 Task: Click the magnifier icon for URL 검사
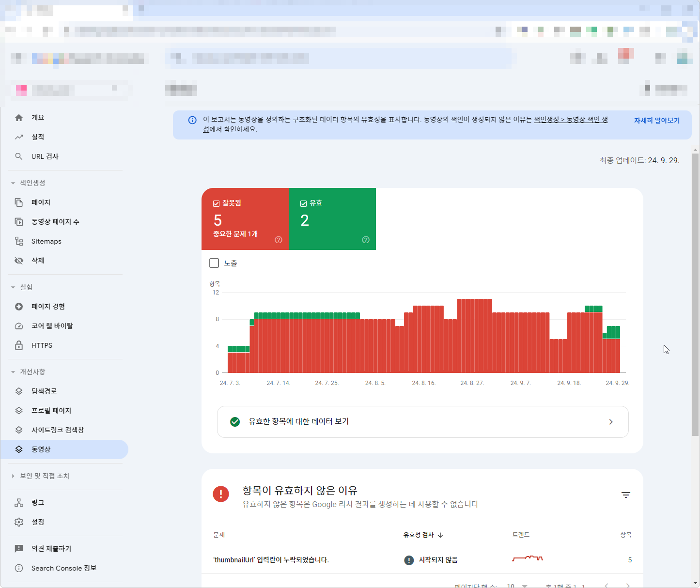coord(19,156)
